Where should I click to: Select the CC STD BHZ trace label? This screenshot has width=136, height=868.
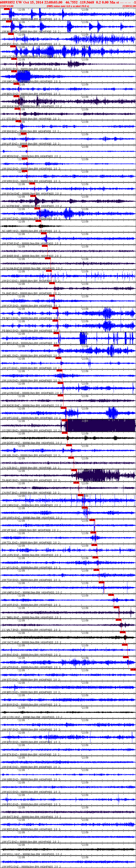click(x=31, y=119)
